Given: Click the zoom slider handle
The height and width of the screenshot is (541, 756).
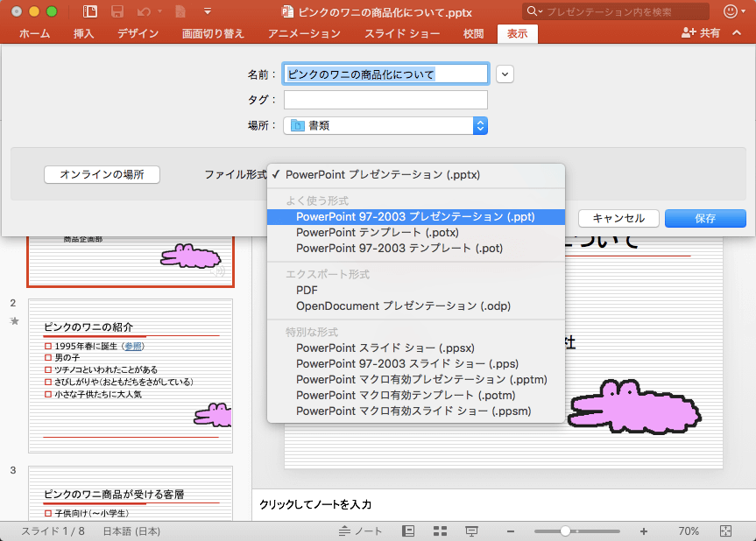Looking at the screenshot, I should point(565,530).
